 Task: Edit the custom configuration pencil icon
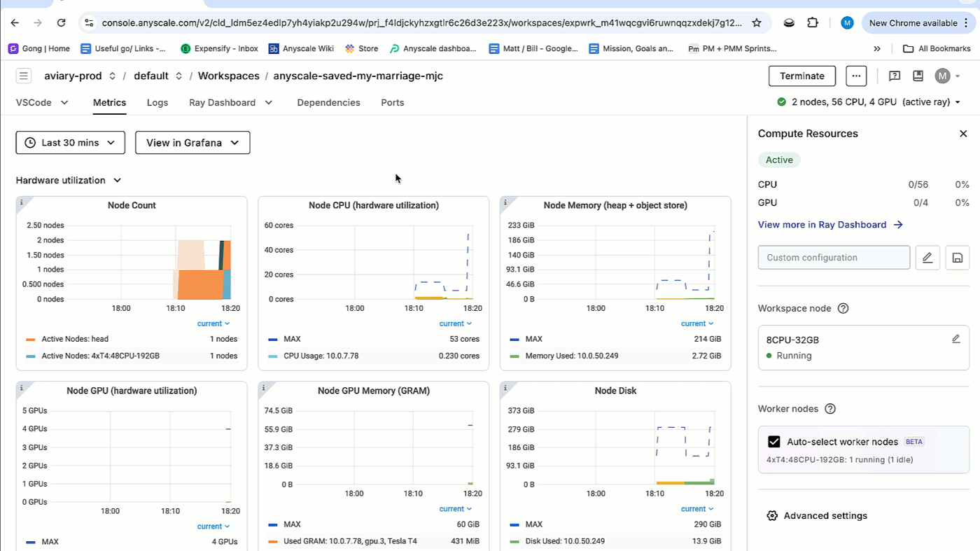(x=927, y=258)
